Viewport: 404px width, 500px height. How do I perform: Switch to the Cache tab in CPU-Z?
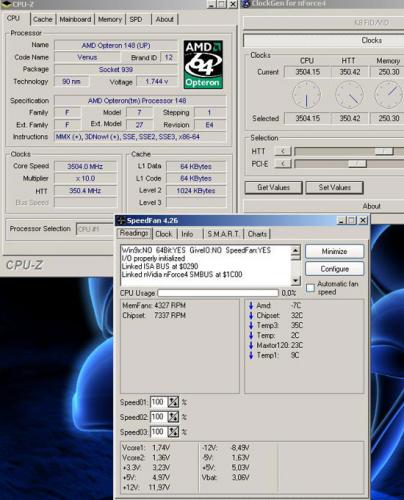(x=43, y=19)
